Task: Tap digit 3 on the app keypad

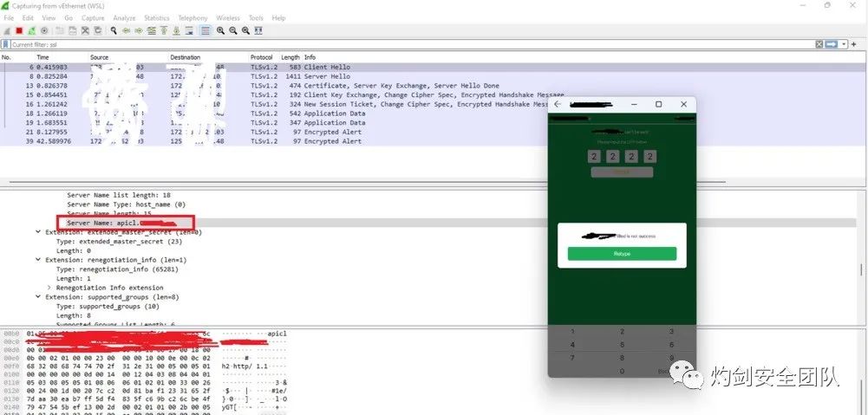Action: pos(671,332)
